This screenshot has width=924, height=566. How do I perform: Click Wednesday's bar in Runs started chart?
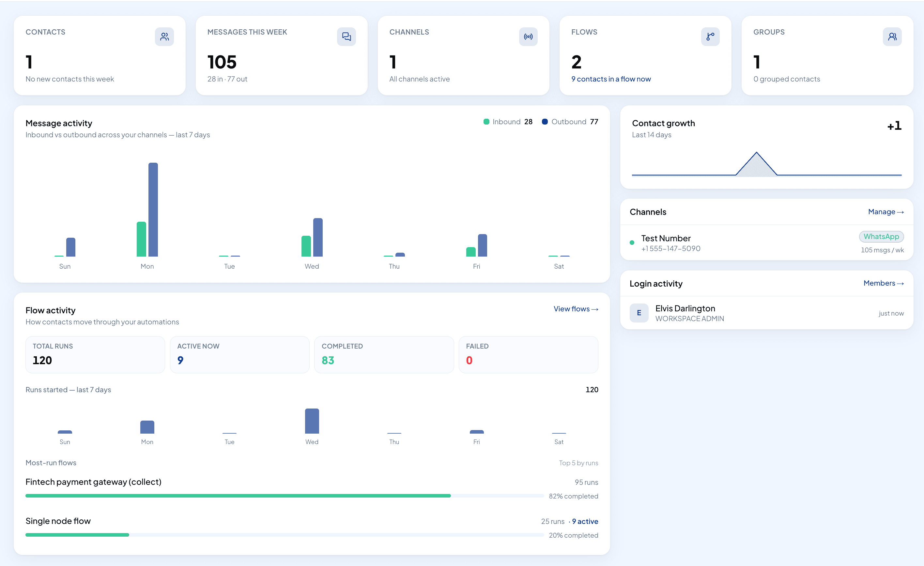pos(312,421)
